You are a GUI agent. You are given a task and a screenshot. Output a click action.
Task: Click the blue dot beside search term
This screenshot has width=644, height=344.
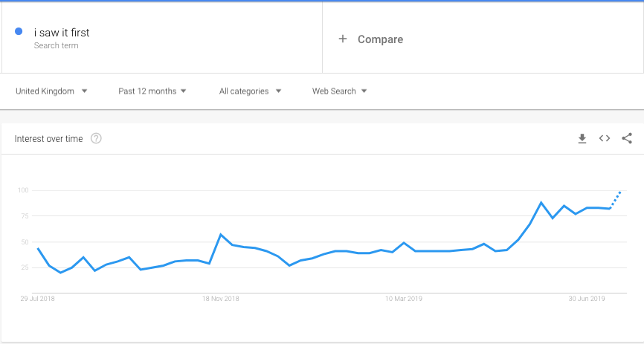click(x=19, y=31)
